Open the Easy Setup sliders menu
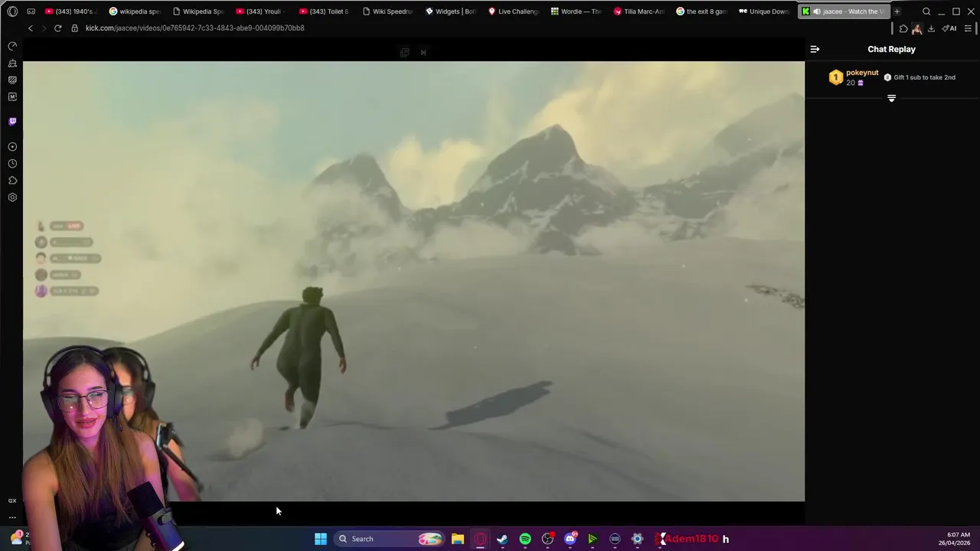Viewport: 980px width, 551px height. [x=968, y=28]
